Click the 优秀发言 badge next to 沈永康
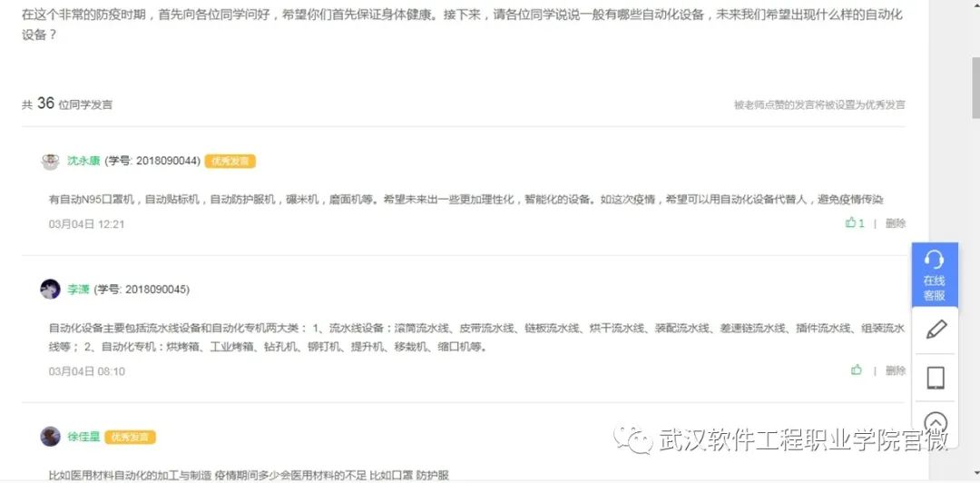Viewport: 980px width, 483px height. coord(230,162)
